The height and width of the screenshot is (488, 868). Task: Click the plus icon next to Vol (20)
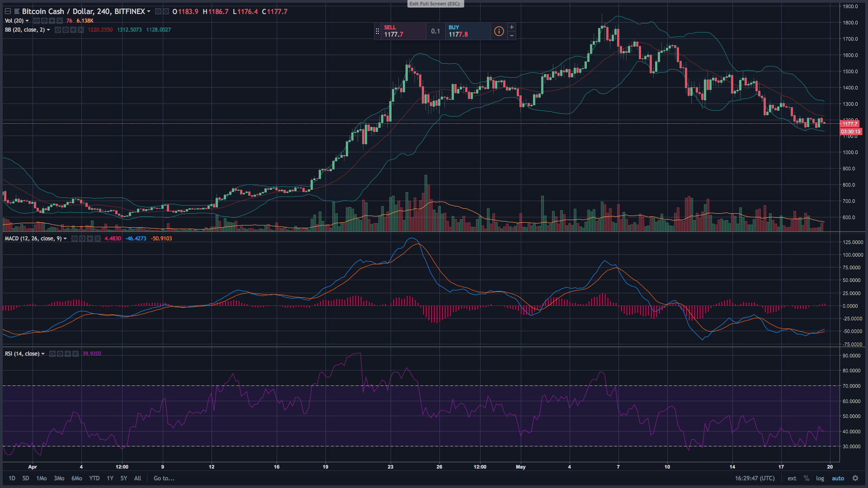click(x=52, y=21)
